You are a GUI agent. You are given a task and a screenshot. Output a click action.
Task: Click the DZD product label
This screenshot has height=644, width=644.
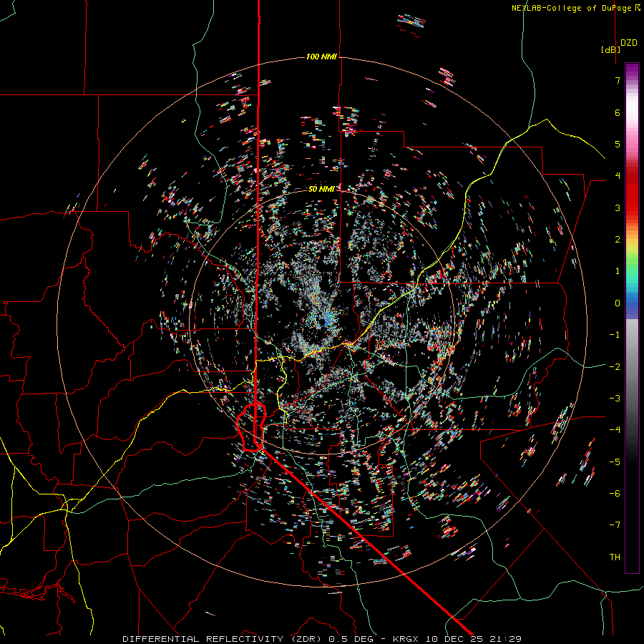[x=629, y=43]
